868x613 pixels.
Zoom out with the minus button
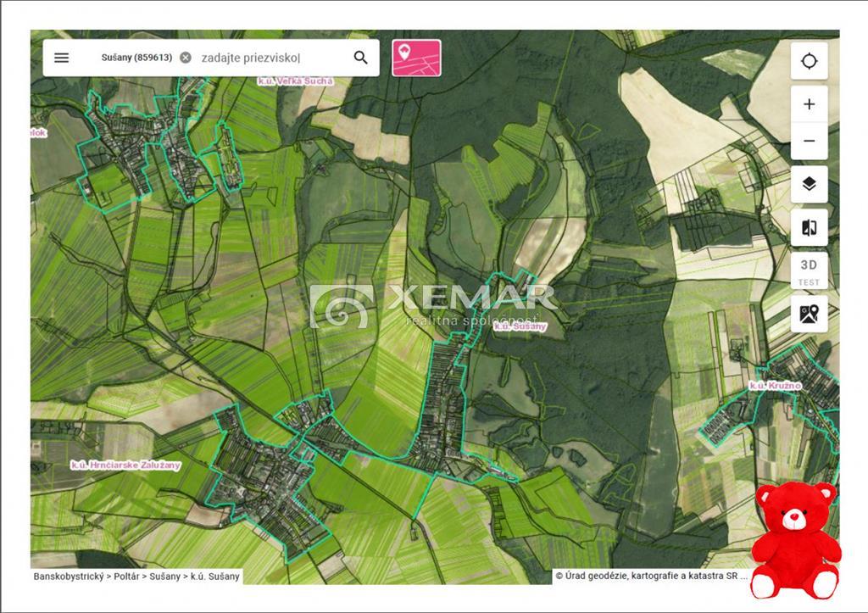[810, 142]
